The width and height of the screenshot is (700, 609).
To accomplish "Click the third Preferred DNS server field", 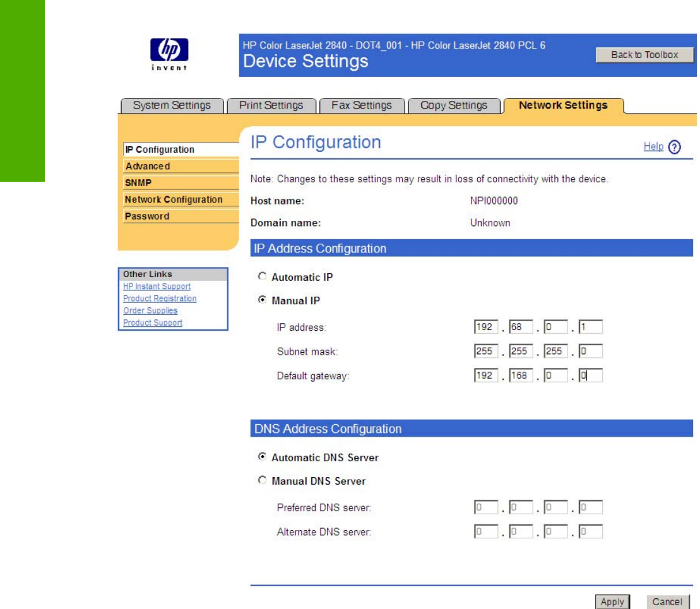I will pos(555,507).
